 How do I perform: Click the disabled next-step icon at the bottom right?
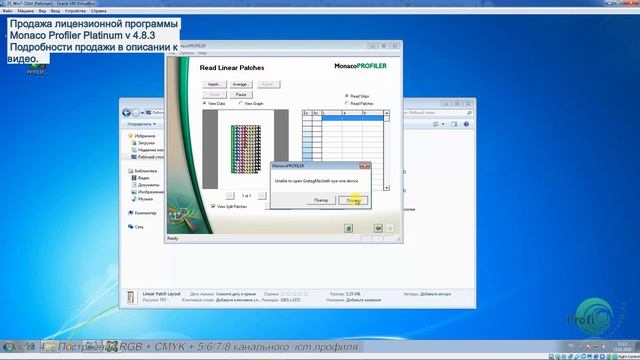[x=390, y=228]
